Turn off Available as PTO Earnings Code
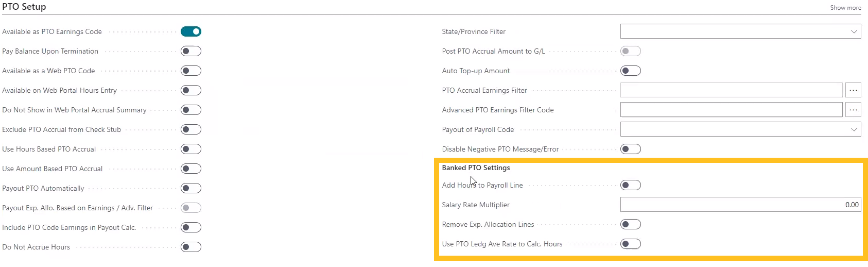 191,31
